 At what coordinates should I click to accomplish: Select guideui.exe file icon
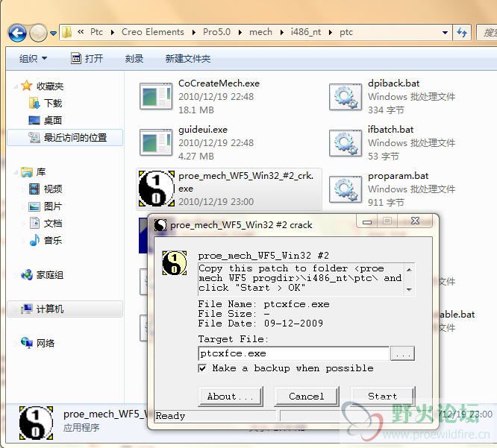(x=156, y=142)
